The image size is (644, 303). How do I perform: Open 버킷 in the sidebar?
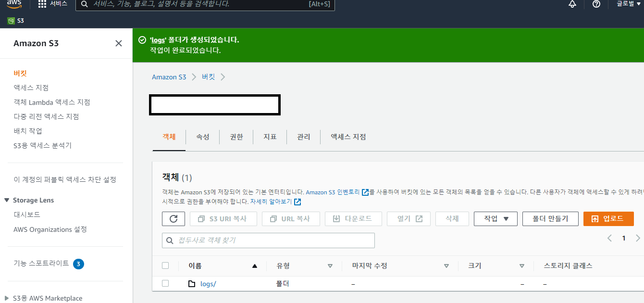20,73
